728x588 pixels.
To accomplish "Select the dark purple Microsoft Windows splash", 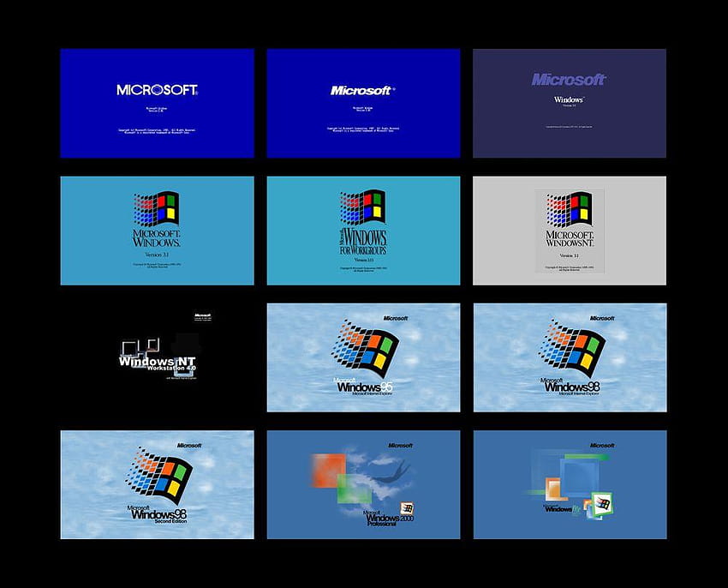I will point(570,103).
